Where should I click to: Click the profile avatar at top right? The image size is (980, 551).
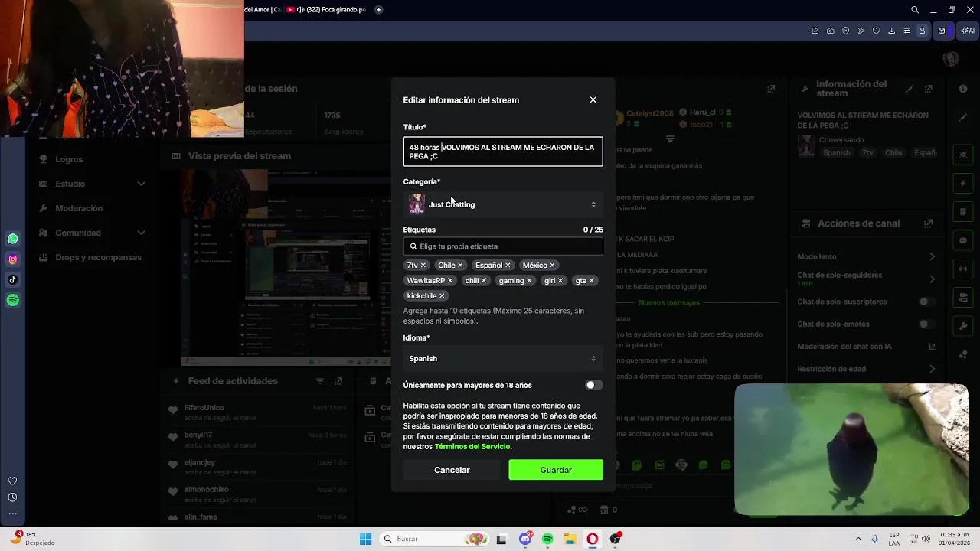(951, 59)
